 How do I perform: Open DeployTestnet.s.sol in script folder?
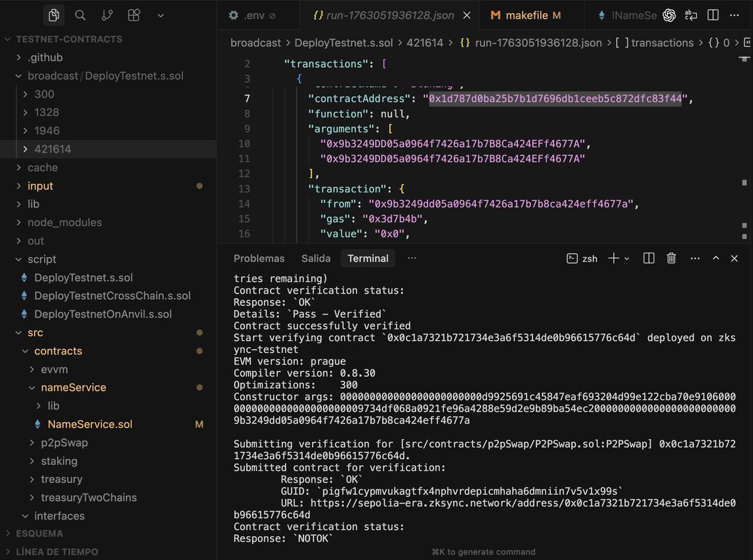coord(108,277)
